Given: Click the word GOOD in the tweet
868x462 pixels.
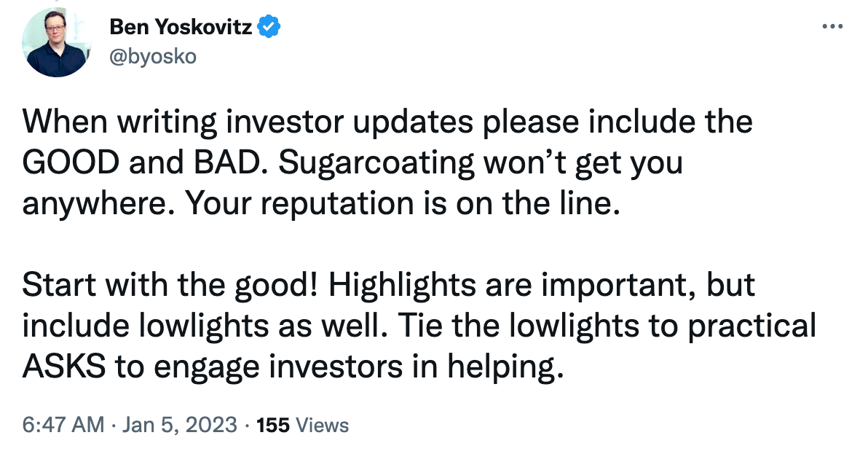Looking at the screenshot, I should coord(70,162).
